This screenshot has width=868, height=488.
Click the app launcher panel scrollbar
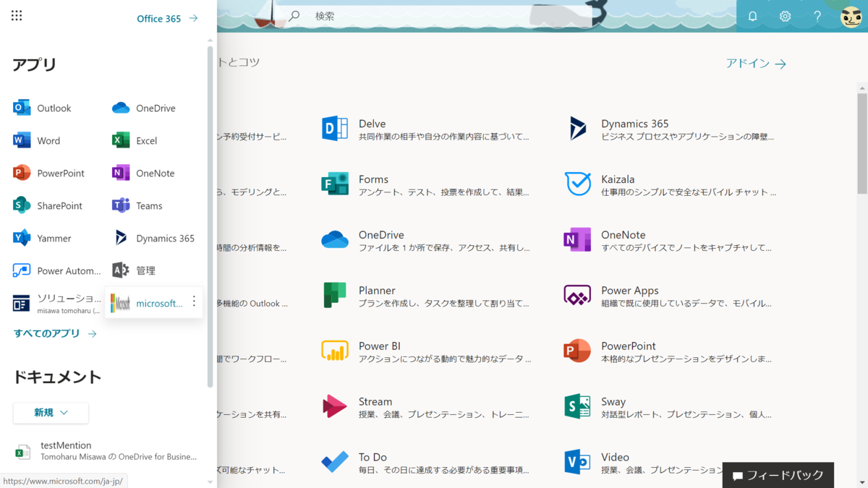point(210,217)
